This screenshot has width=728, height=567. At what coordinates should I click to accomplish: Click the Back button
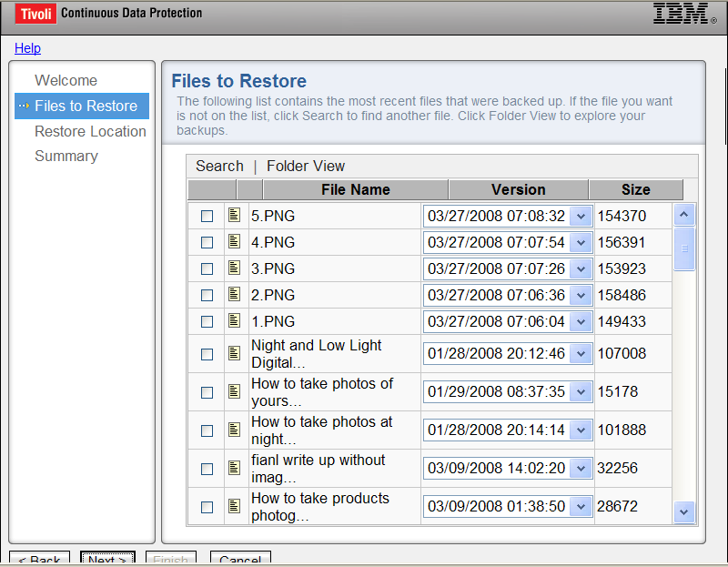39,557
